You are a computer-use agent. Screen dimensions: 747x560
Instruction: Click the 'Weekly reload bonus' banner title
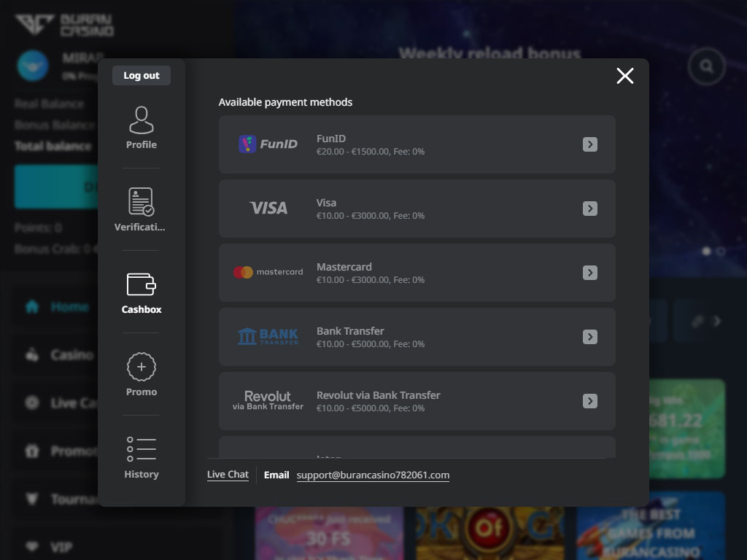pos(489,53)
